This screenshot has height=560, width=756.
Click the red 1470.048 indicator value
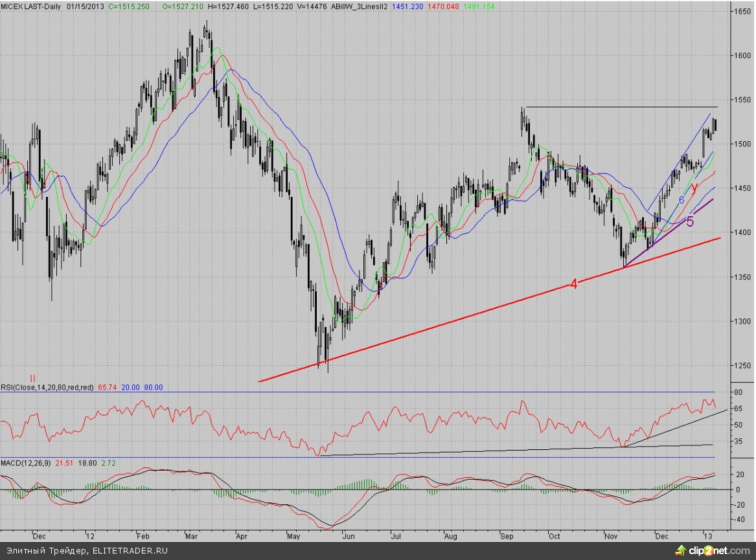click(437, 5)
